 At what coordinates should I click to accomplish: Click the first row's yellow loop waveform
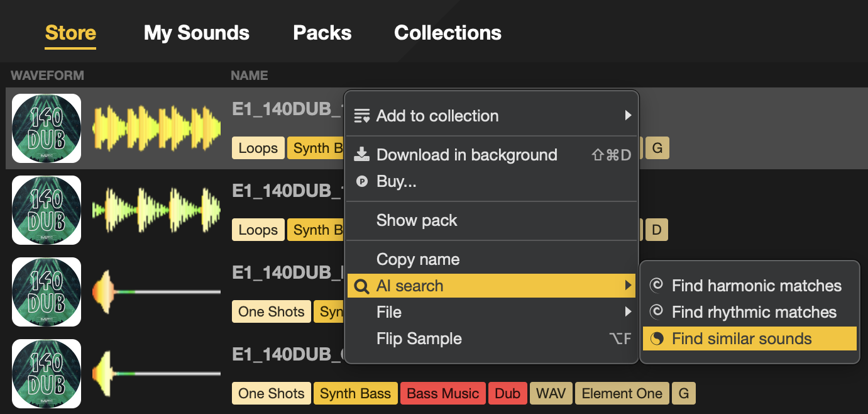pyautogui.click(x=157, y=128)
